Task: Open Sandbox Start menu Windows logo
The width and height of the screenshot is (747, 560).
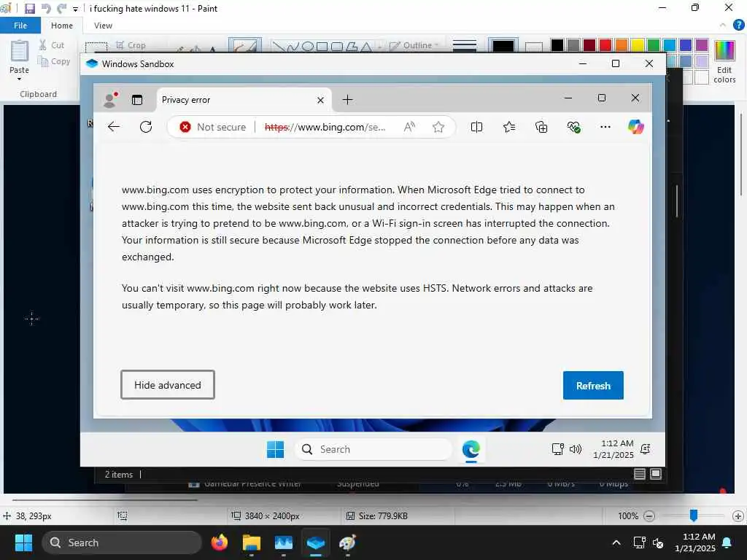Action: click(x=275, y=449)
